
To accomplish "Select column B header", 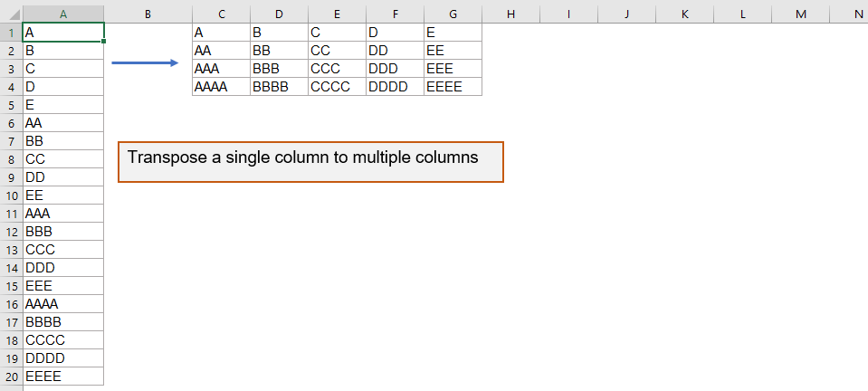I will (148, 14).
